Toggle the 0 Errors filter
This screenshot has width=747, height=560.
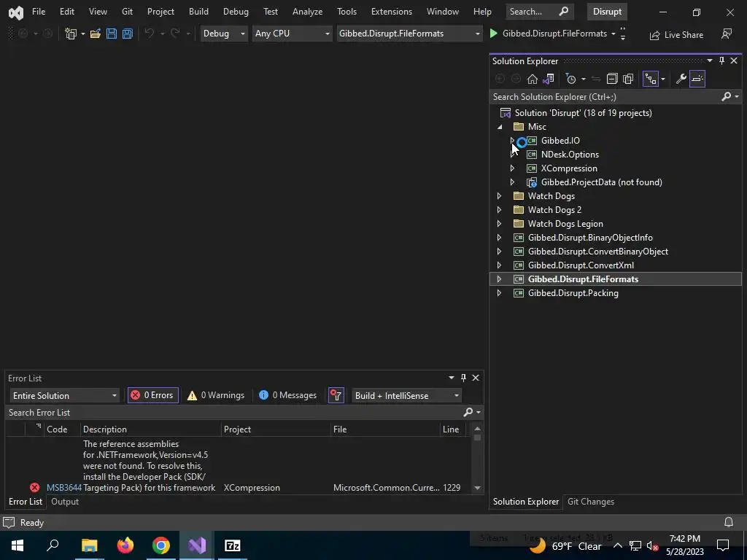pyautogui.click(x=153, y=395)
